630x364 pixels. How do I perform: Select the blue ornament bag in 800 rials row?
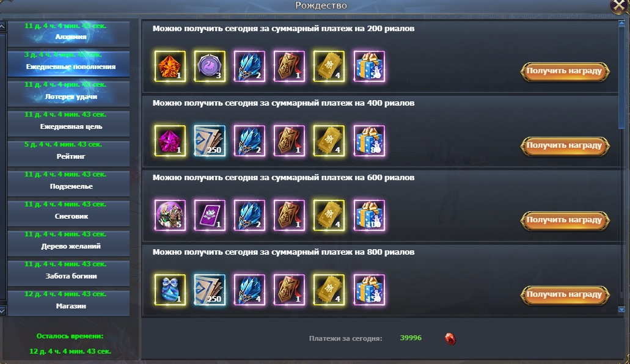click(170, 289)
